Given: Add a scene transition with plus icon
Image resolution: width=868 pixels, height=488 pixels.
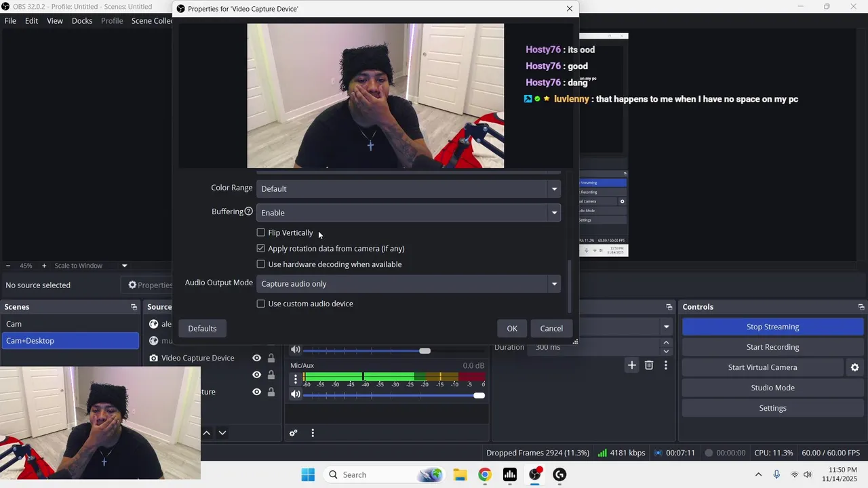Looking at the screenshot, I should point(631,365).
